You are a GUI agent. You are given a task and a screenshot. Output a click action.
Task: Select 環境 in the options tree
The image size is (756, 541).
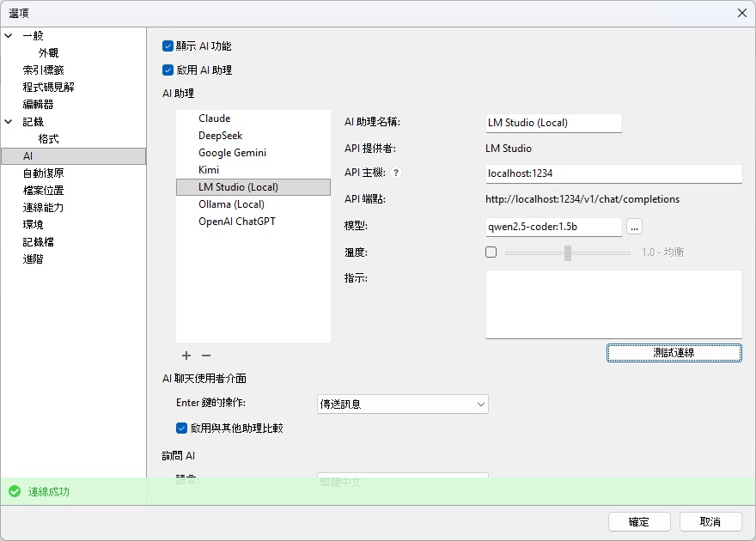[33, 224]
